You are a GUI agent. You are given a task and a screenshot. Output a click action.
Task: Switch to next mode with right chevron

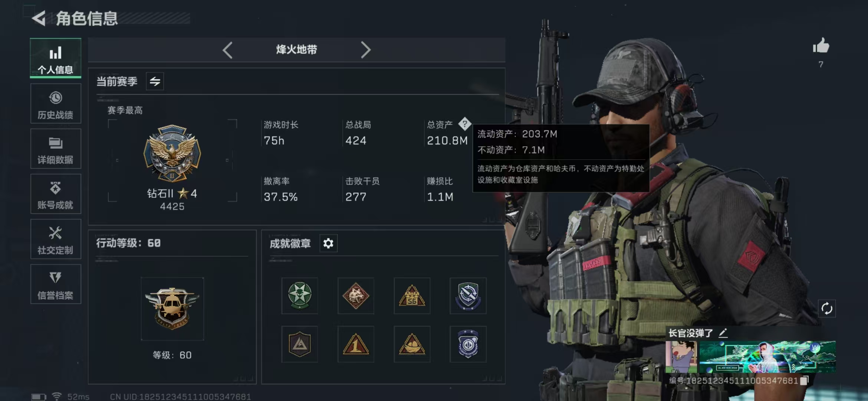[366, 50]
